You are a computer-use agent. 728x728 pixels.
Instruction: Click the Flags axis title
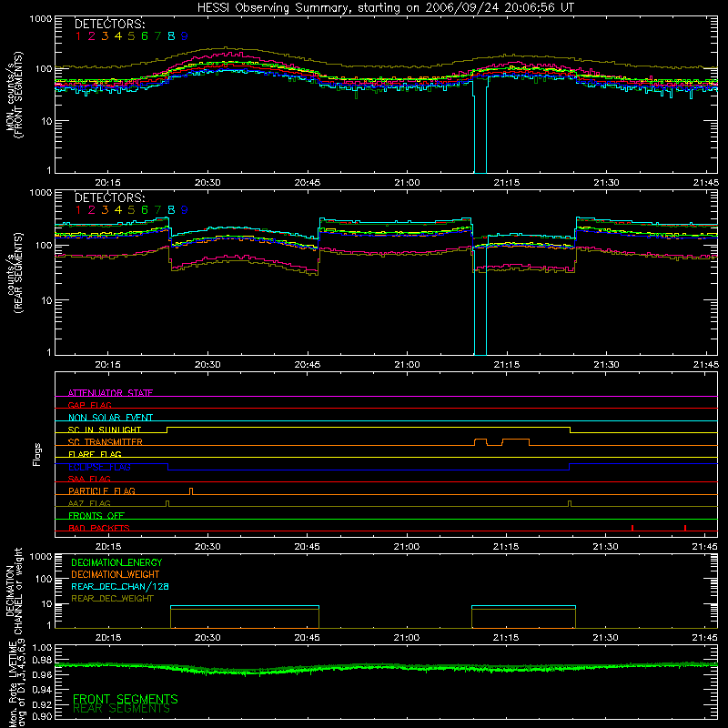[36, 454]
